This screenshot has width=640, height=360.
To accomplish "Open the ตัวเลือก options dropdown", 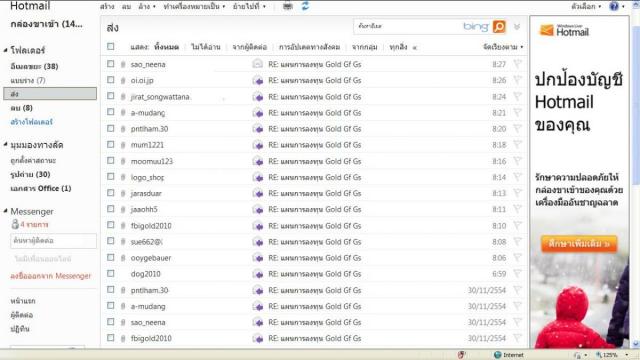I will click(586, 7).
